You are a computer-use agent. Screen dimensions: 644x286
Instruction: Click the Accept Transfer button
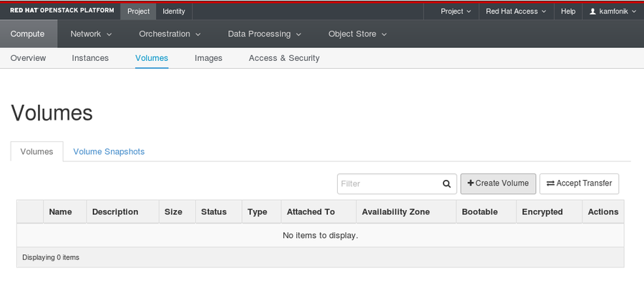tap(579, 183)
